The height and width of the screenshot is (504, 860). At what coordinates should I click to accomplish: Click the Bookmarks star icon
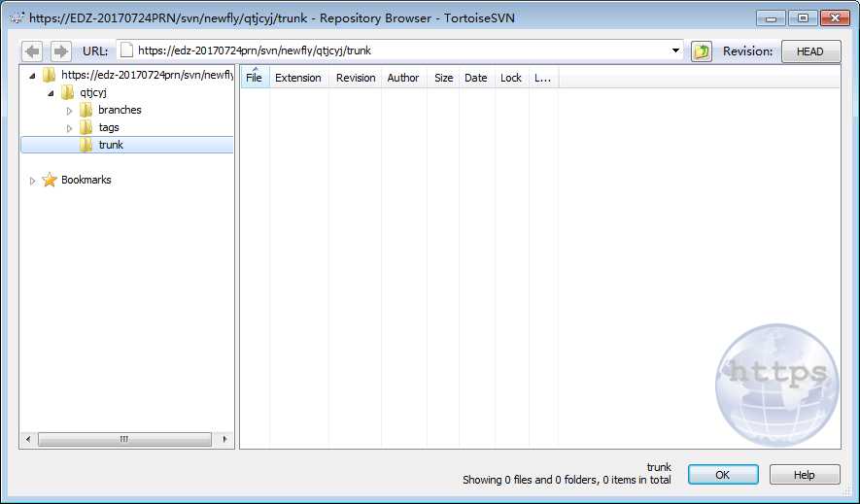[50, 180]
